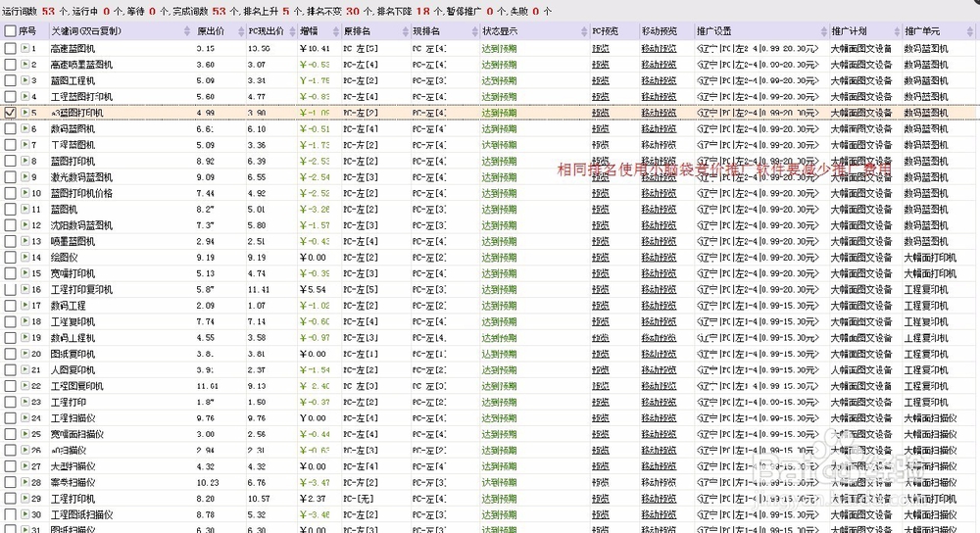Click the play icon in row 18
Viewport: 980px width, 533px height.
tap(25, 321)
